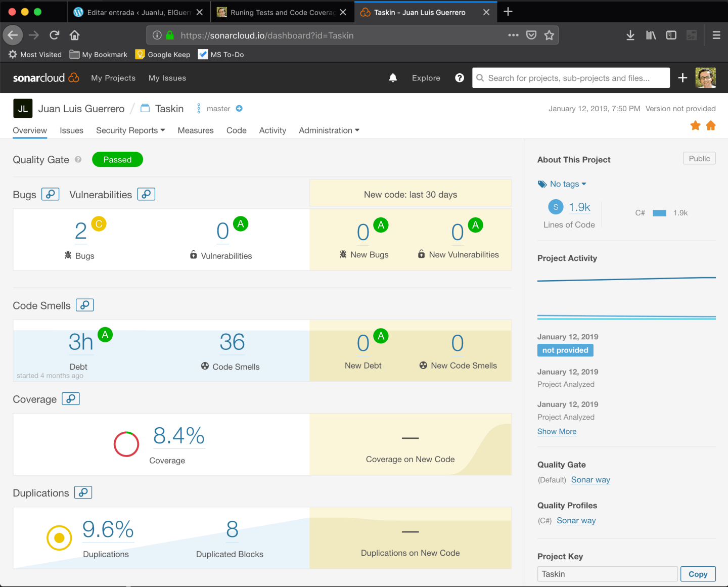Click the plus icon to analyze new project
Screen dimensions: 728x587
682,78
